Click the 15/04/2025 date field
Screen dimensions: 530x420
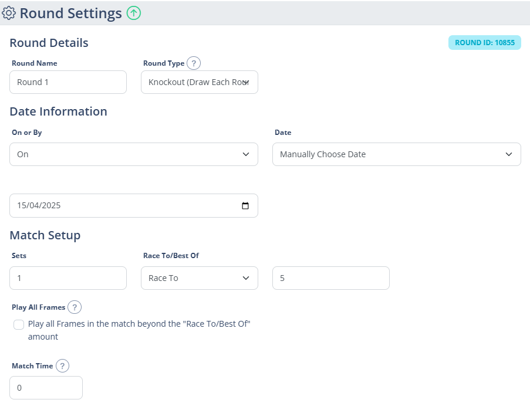134,206
